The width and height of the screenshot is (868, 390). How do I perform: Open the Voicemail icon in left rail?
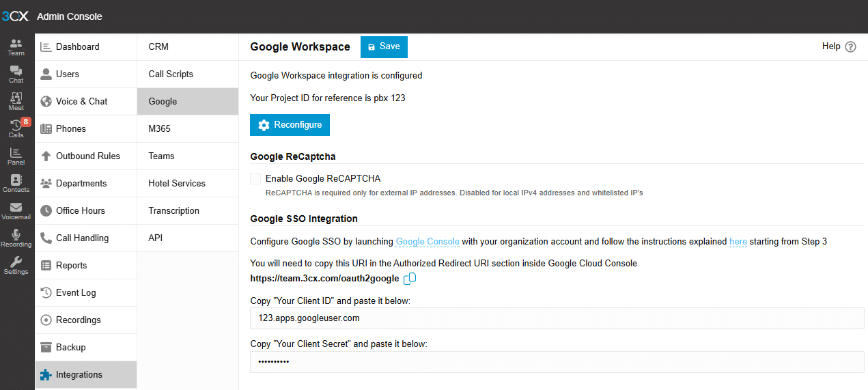tap(16, 211)
